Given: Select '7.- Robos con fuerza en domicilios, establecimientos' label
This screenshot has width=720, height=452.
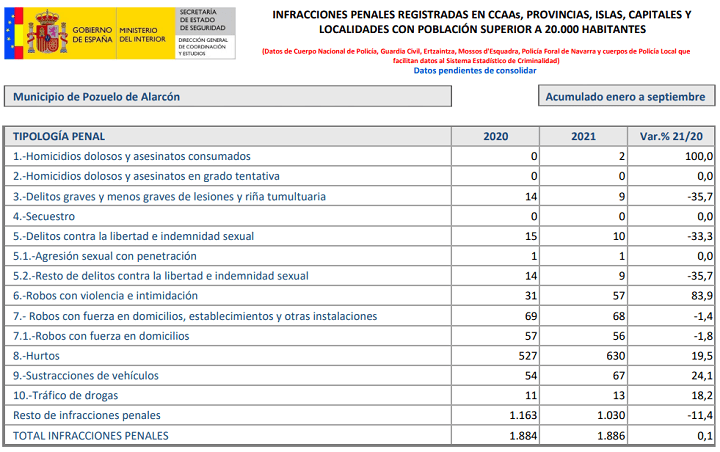Looking at the screenshot, I should pyautogui.click(x=195, y=316).
